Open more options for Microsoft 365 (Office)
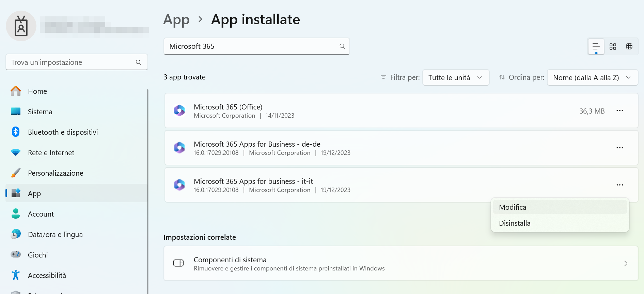 click(620, 111)
